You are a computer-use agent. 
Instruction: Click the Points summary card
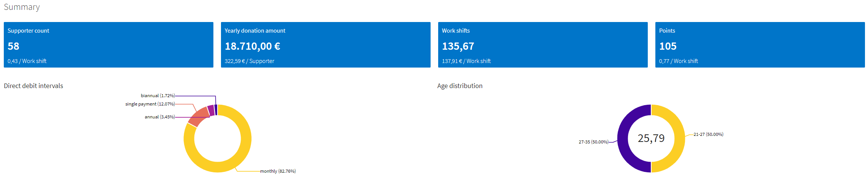pos(760,45)
